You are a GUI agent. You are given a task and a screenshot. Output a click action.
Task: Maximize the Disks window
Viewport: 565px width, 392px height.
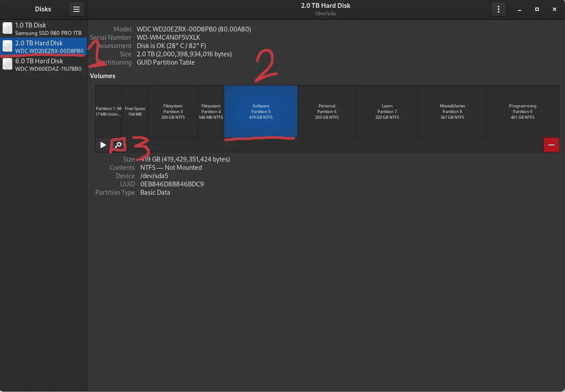[x=537, y=9]
